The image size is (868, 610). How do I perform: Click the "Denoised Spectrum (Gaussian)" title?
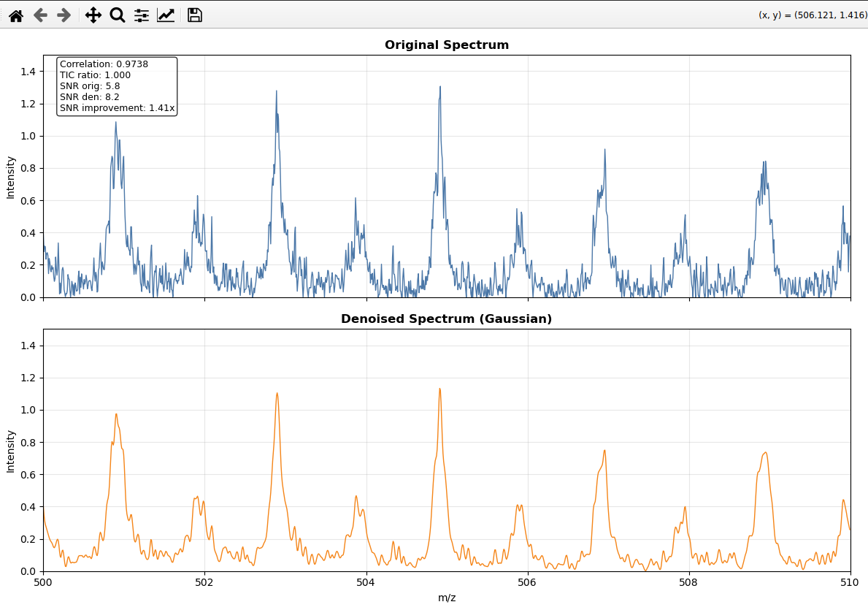click(446, 319)
